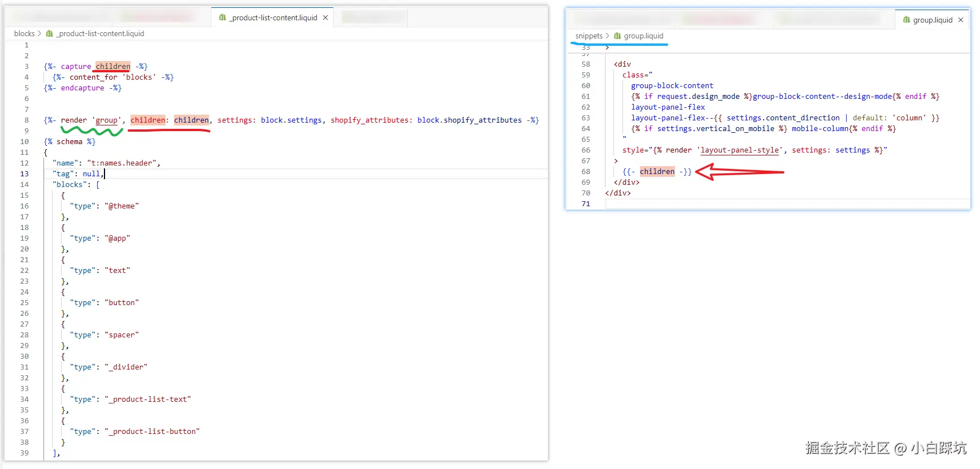Click 'content_for' on line 4
The height and width of the screenshot is (469, 980).
pyautogui.click(x=93, y=77)
